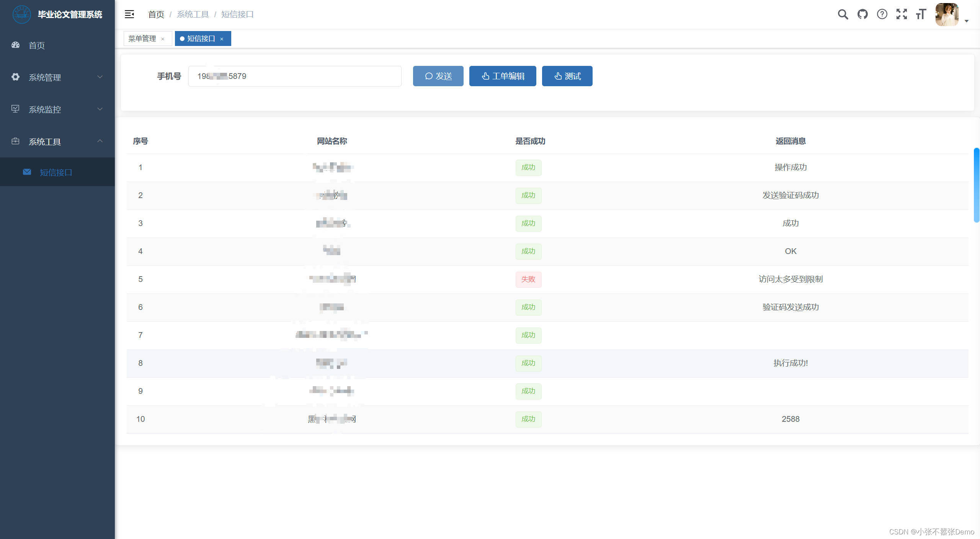
Task: Click the user avatar picture
Action: pos(947,15)
